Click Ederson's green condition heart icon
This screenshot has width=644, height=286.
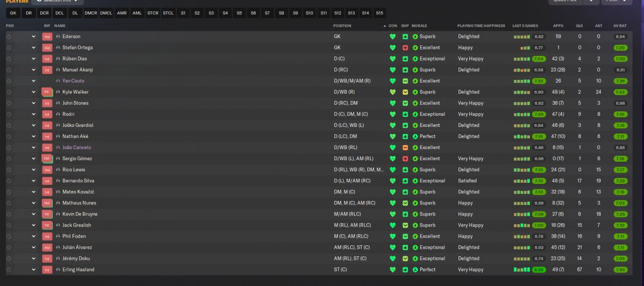[x=393, y=37]
